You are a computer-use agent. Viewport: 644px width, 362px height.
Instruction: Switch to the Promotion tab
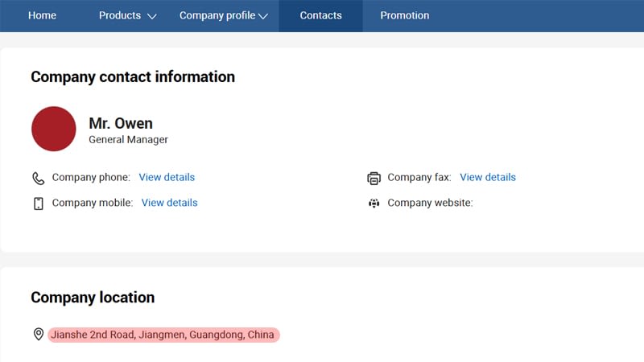[404, 15]
